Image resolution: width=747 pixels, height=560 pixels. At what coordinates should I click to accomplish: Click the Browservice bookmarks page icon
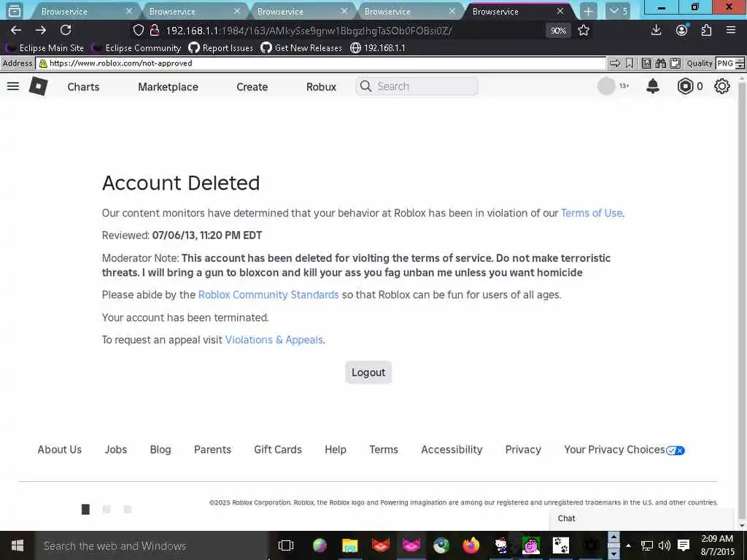(x=646, y=63)
